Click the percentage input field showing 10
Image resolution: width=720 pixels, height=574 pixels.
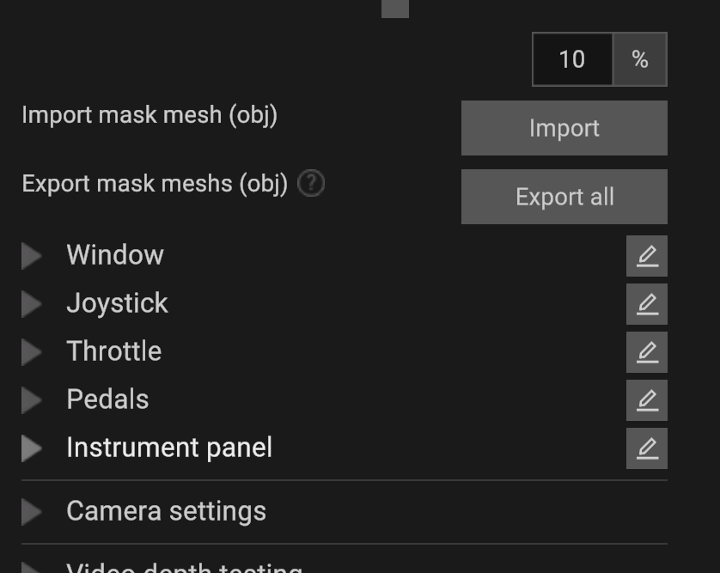tap(572, 60)
